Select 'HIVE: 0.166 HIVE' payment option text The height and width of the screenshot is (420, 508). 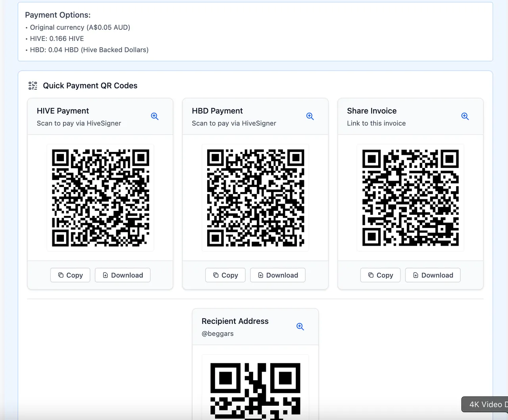click(57, 39)
